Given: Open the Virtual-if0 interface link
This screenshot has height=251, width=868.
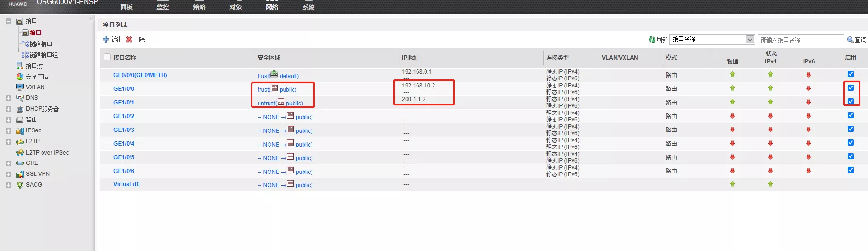Looking at the screenshot, I should (126, 184).
